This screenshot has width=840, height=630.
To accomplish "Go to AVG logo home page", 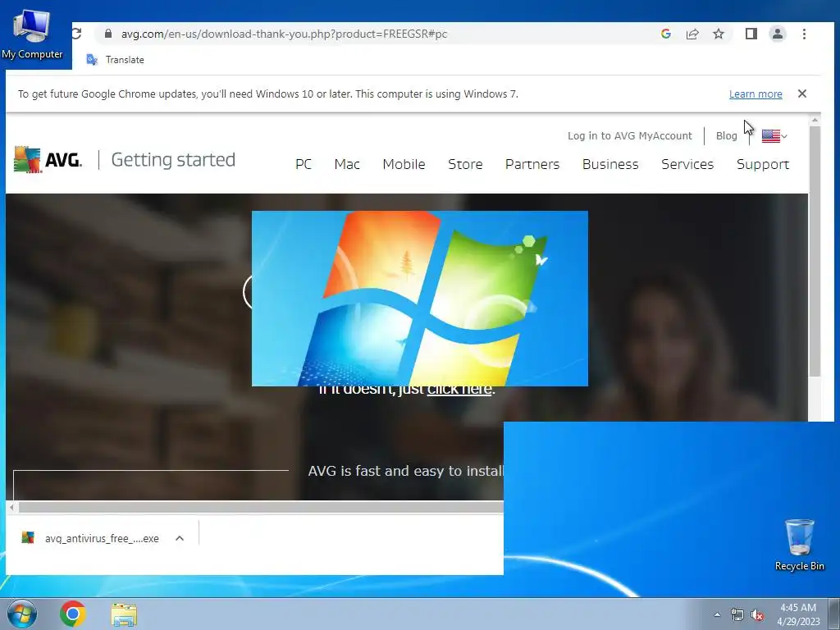I will [x=48, y=160].
